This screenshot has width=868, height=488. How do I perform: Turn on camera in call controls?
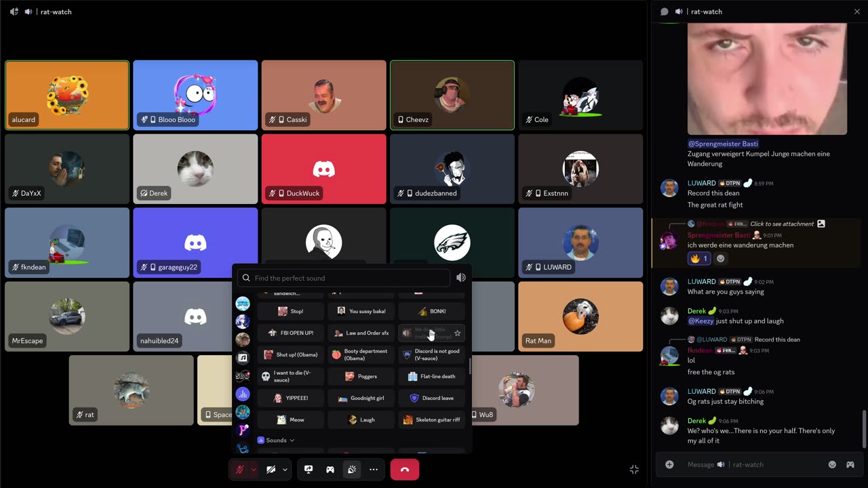pyautogui.click(x=271, y=469)
